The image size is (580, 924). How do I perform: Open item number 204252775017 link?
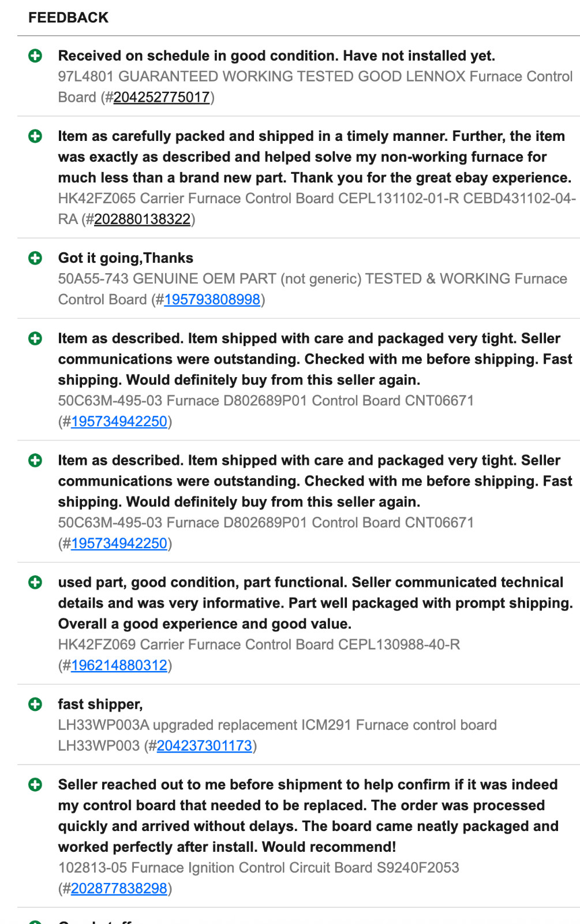(x=162, y=97)
